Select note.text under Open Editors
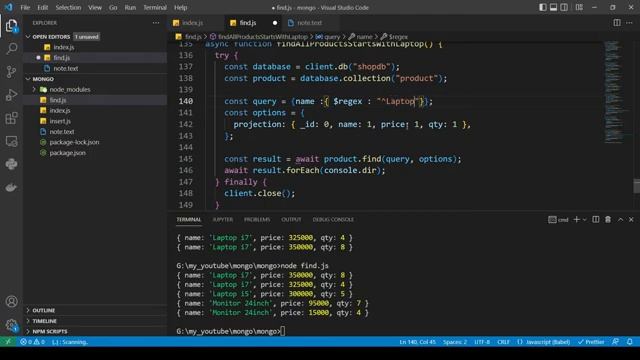 point(65,69)
